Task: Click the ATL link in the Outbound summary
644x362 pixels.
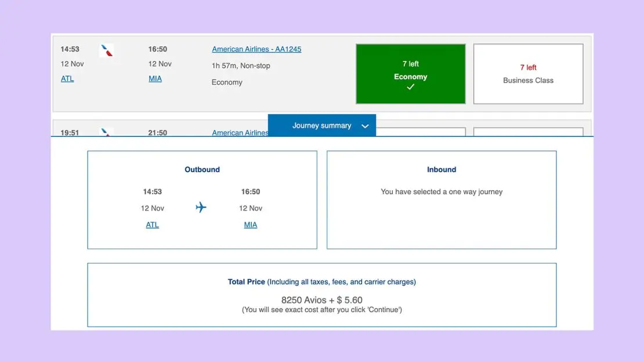Action: [152, 225]
